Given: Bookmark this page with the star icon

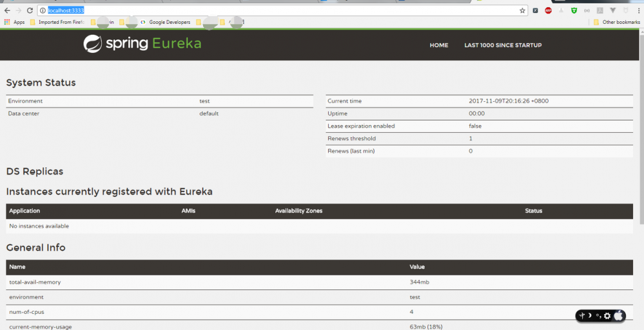Looking at the screenshot, I should tap(522, 11).
